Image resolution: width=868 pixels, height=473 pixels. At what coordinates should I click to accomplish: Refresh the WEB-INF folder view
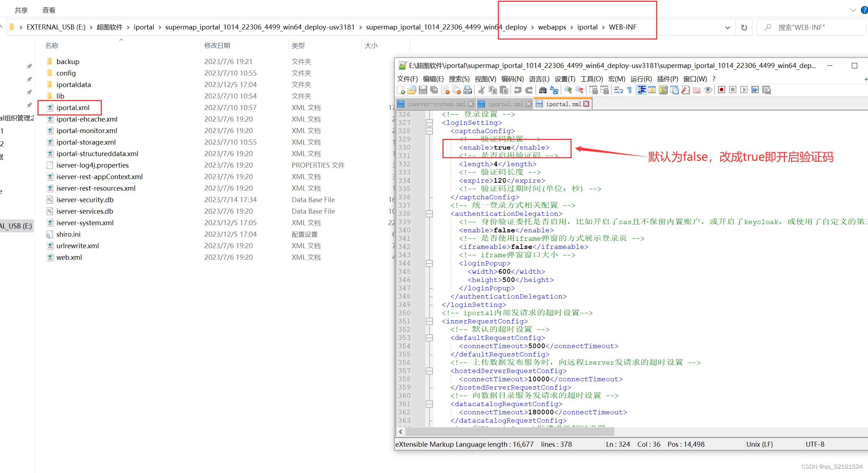click(744, 27)
